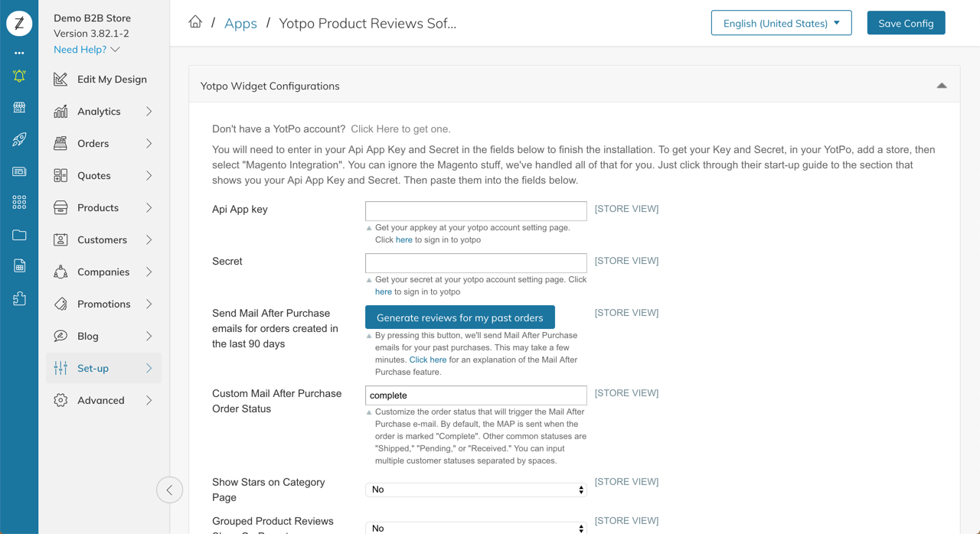The image size is (980, 534).
Task: Go to home via the house icon
Action: (195, 22)
